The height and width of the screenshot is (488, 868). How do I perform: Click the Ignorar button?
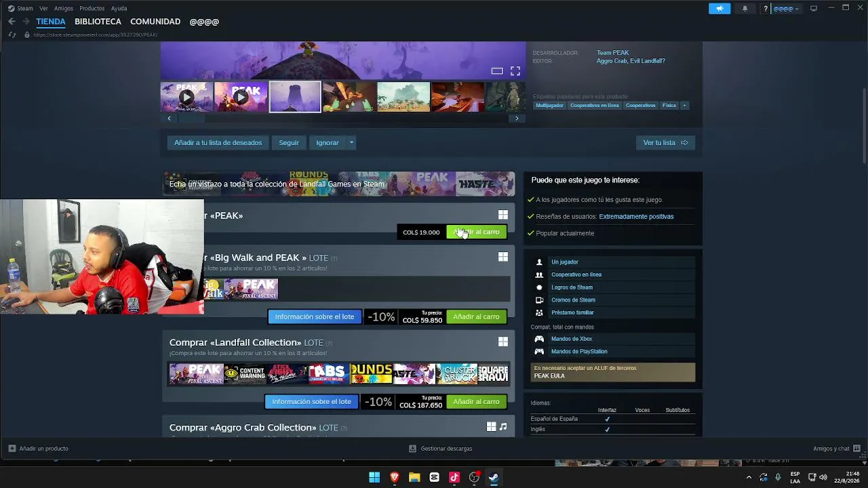pyautogui.click(x=328, y=142)
